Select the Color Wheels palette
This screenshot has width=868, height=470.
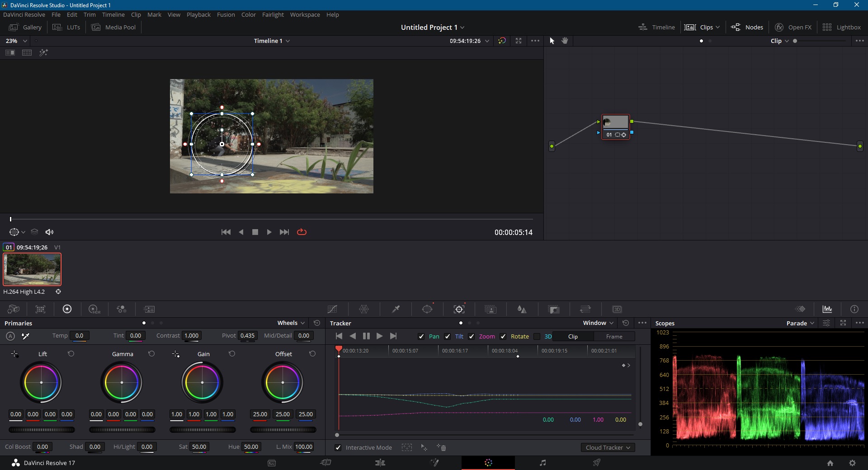(67, 309)
